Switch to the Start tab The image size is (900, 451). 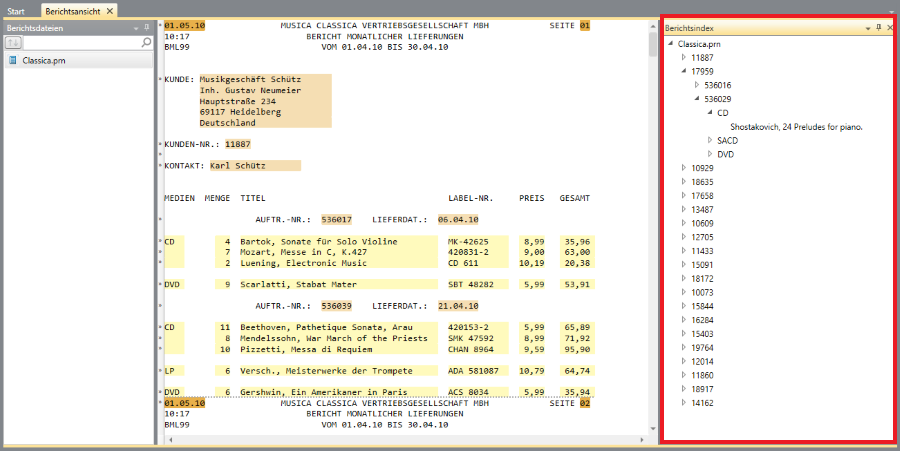click(16, 10)
